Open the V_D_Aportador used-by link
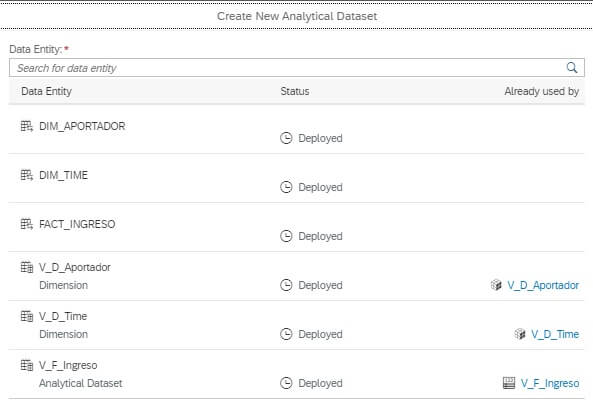The width and height of the screenshot is (593, 404). [543, 285]
